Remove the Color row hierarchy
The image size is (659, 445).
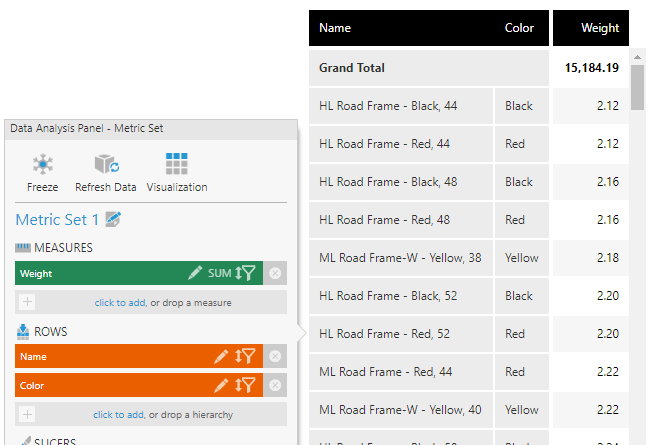click(x=275, y=385)
